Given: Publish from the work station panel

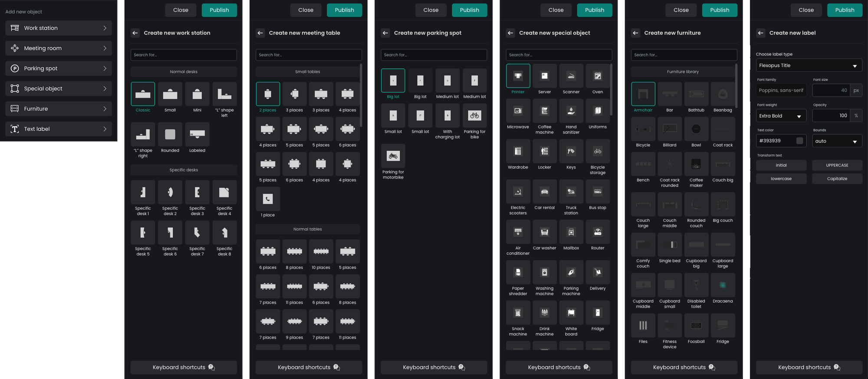Looking at the screenshot, I should [x=219, y=10].
